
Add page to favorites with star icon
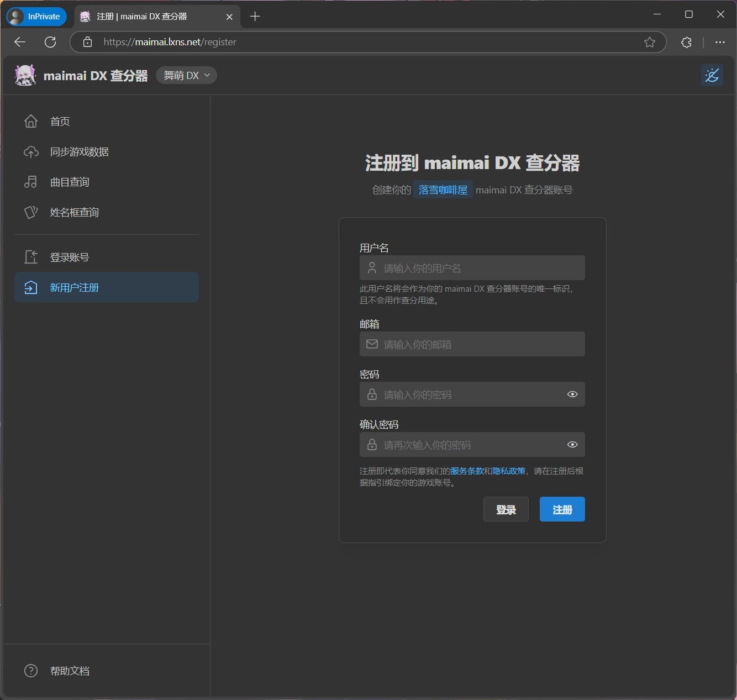click(x=650, y=42)
